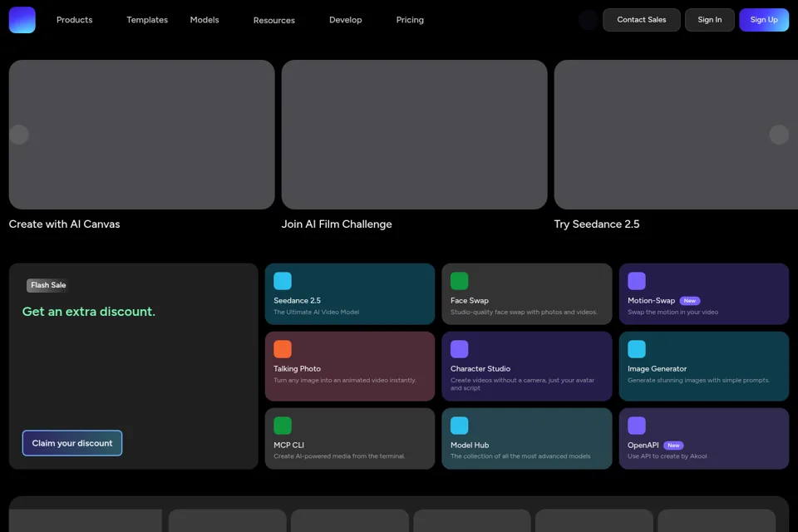The image size is (798, 532).
Task: Click the Character Studio card icon
Action: (459, 349)
